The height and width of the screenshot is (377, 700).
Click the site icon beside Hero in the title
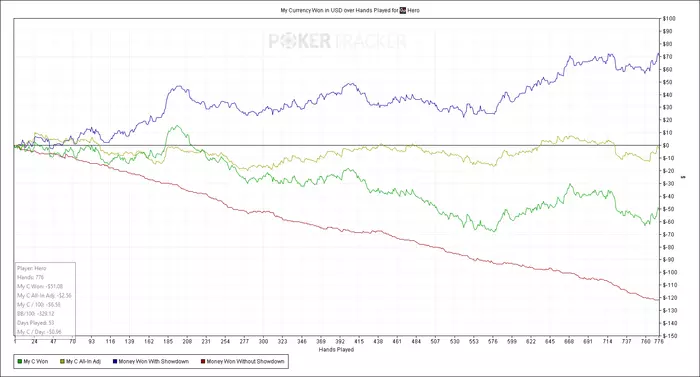pos(403,10)
